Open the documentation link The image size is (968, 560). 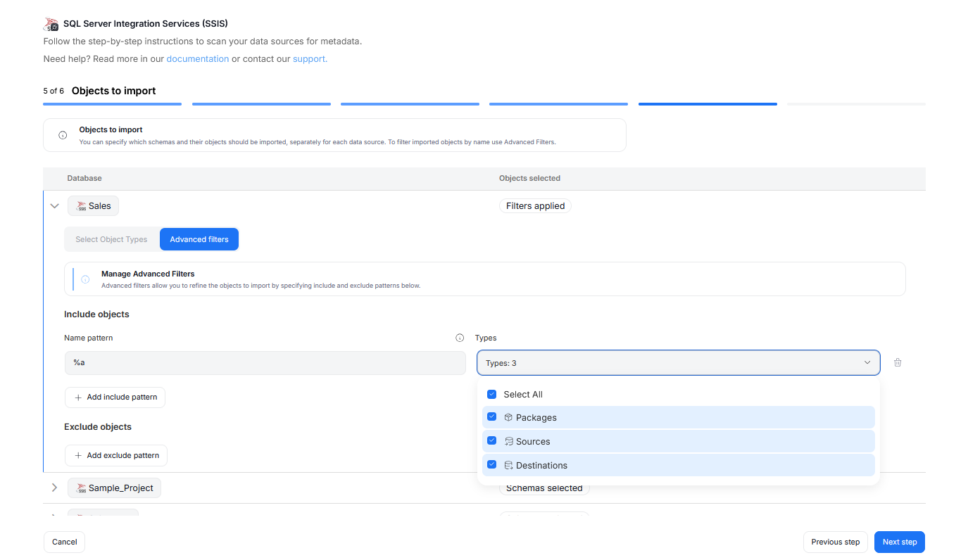click(197, 59)
